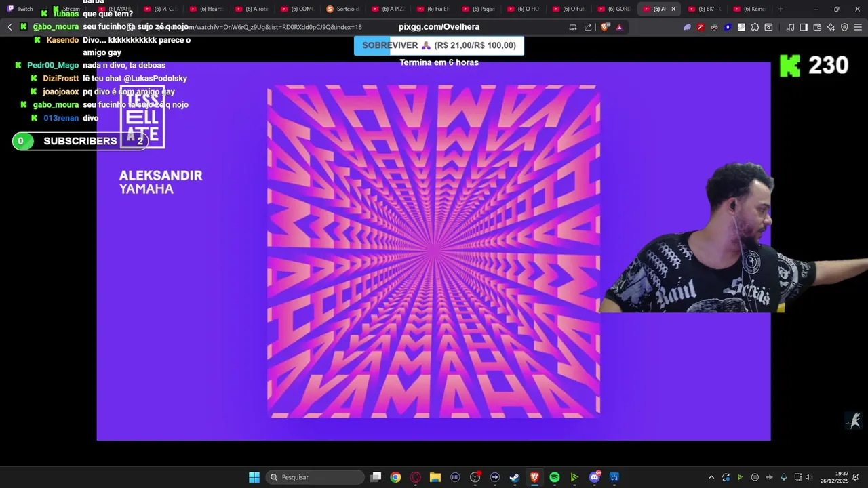Click the taskbar Pesquisar search box
868x488 pixels.
click(315, 477)
